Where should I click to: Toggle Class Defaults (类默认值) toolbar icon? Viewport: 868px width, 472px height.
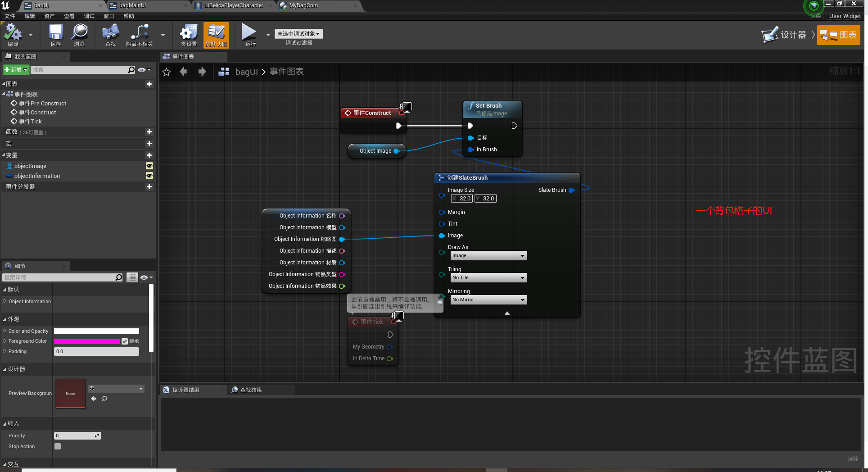[x=216, y=32]
